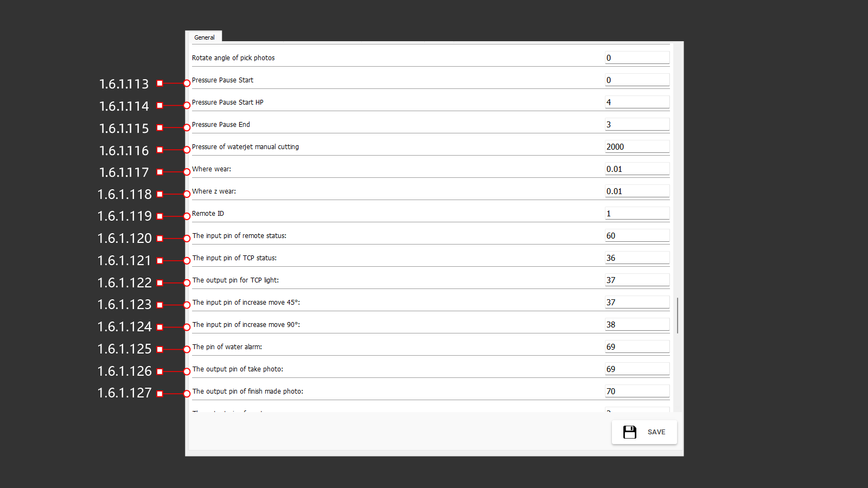Select the Pressure Pause End input

(637, 125)
